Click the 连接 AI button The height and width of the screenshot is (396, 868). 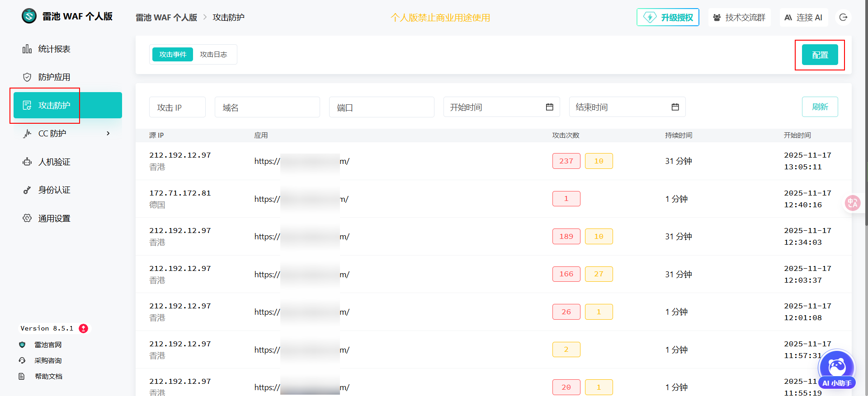[x=804, y=17]
